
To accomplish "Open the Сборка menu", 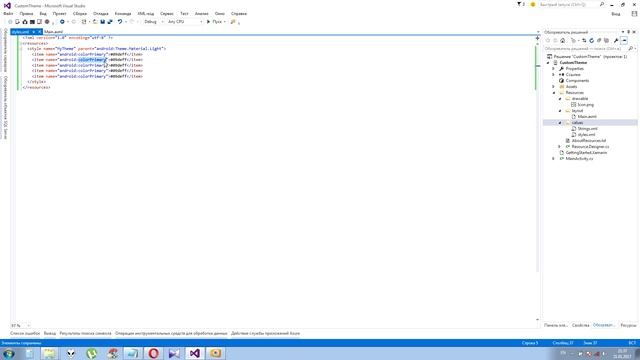I will 80,13.
